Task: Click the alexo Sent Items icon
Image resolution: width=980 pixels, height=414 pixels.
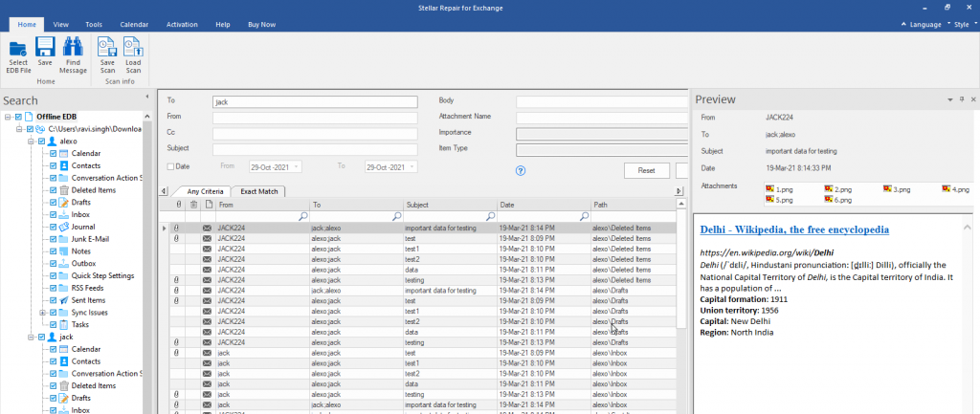Action: tap(64, 300)
